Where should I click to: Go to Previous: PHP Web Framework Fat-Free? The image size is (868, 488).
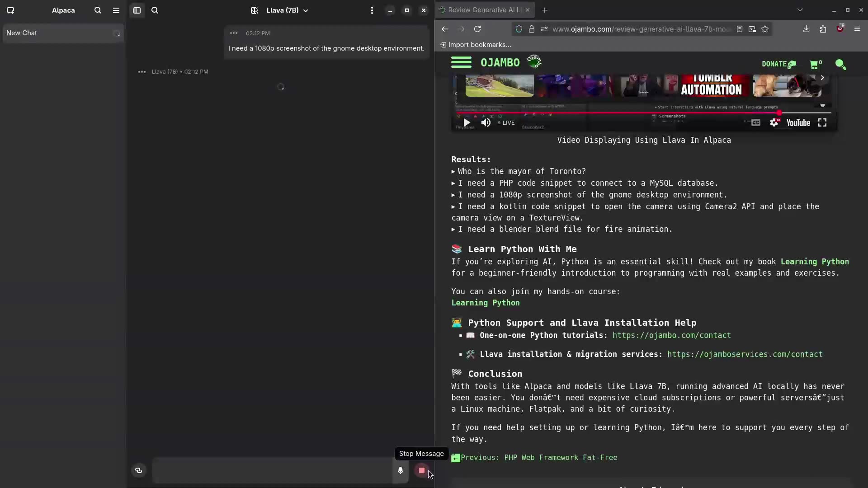pyautogui.click(x=534, y=458)
